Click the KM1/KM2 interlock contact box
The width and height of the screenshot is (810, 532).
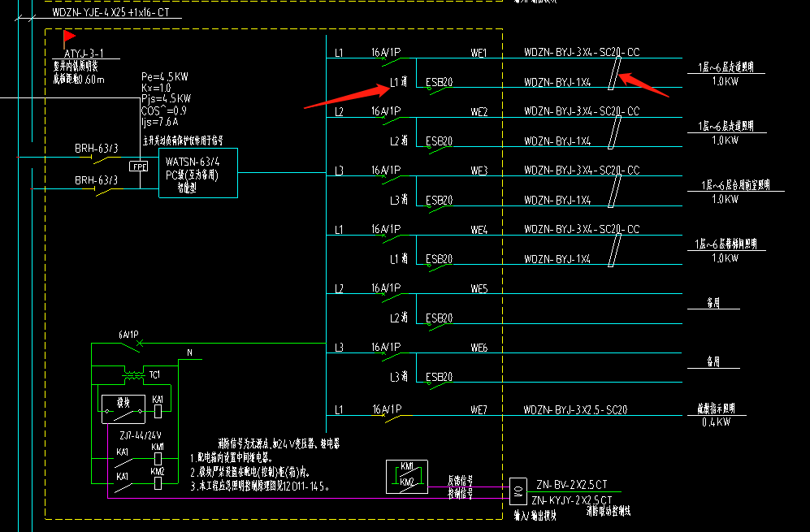[x=406, y=476]
